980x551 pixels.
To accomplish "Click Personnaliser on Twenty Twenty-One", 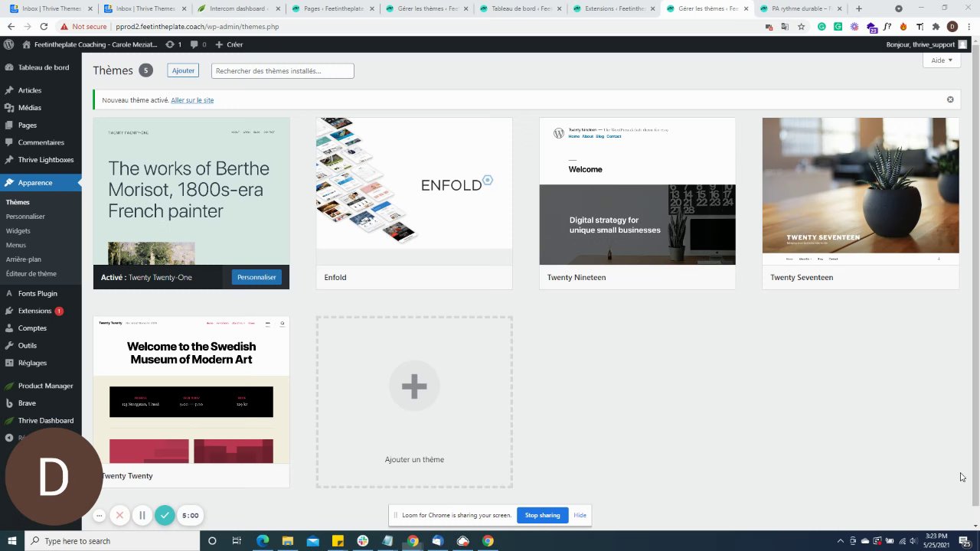I will (256, 277).
